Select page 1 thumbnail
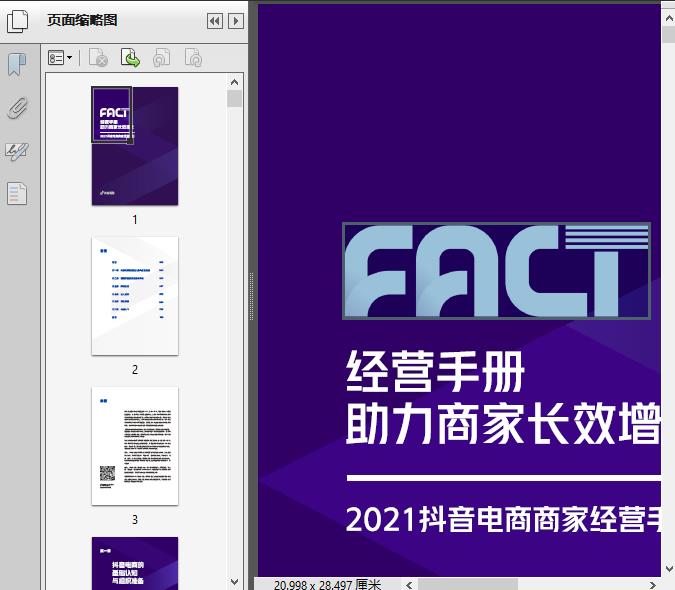 [x=135, y=146]
